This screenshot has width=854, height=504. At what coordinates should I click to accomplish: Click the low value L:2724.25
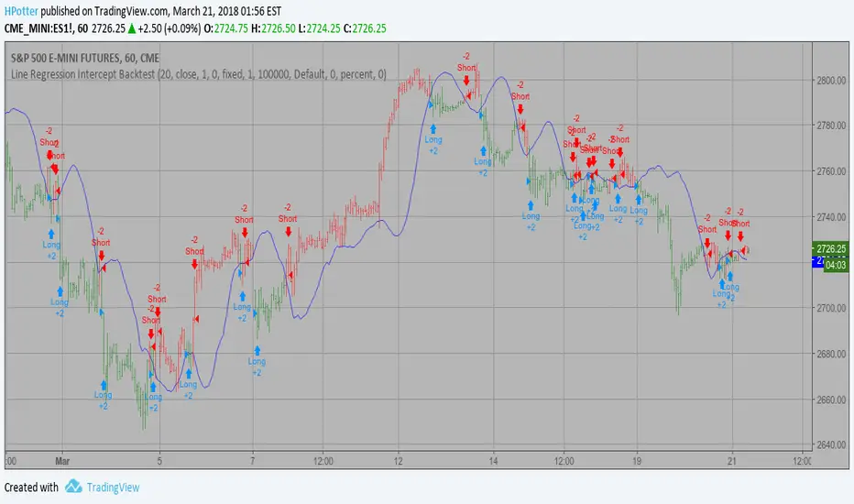pos(320,28)
